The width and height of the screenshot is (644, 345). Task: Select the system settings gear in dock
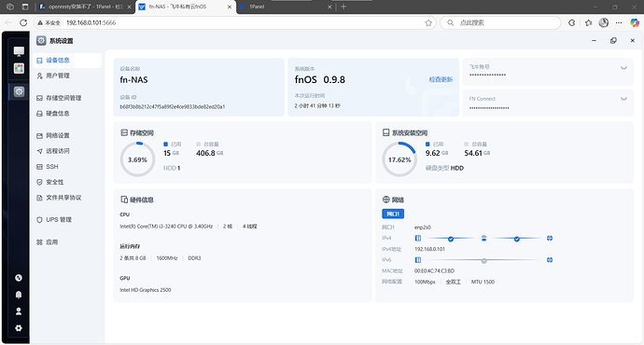[19, 92]
